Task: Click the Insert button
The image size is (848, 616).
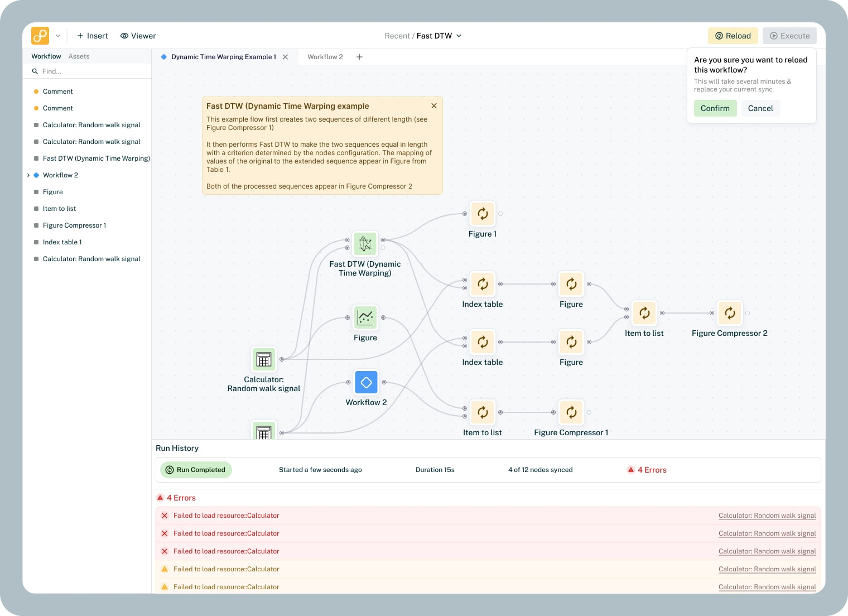Action: tap(93, 36)
